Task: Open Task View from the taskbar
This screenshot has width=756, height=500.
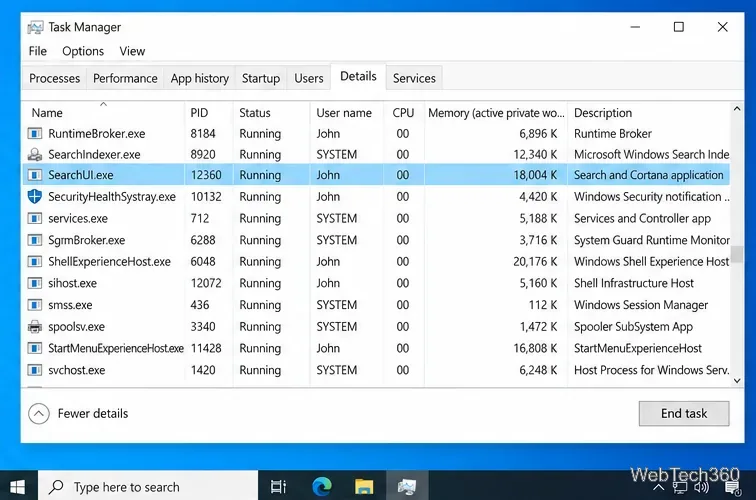Action: [278, 487]
